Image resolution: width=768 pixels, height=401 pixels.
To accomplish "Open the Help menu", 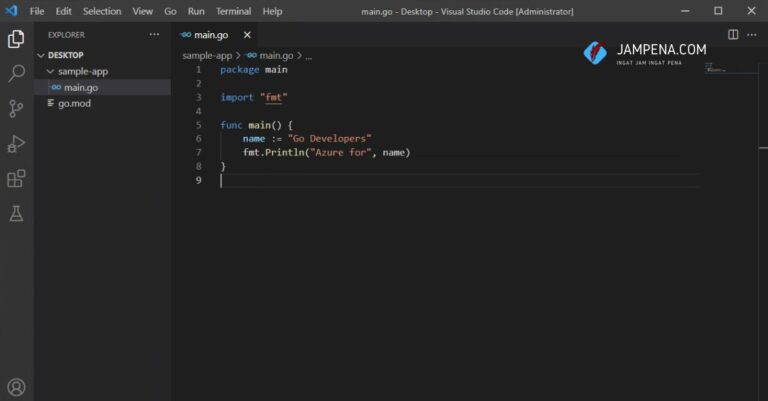I will point(272,11).
